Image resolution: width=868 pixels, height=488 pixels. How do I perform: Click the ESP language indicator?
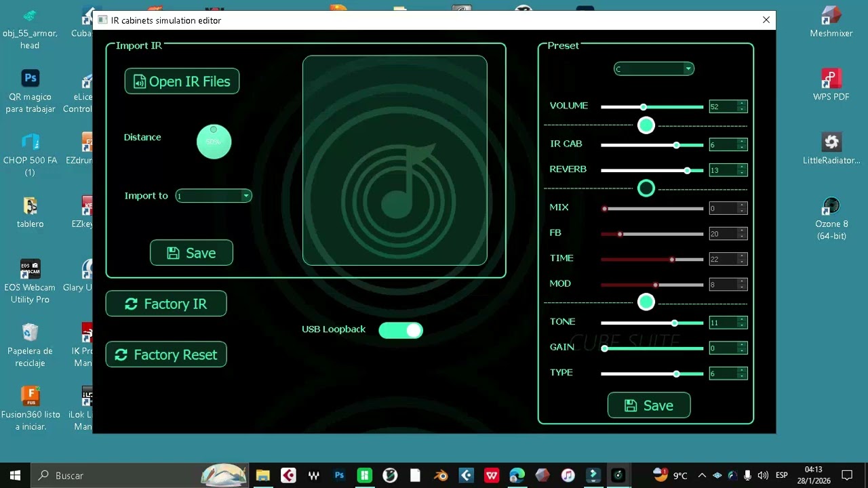[x=781, y=475]
